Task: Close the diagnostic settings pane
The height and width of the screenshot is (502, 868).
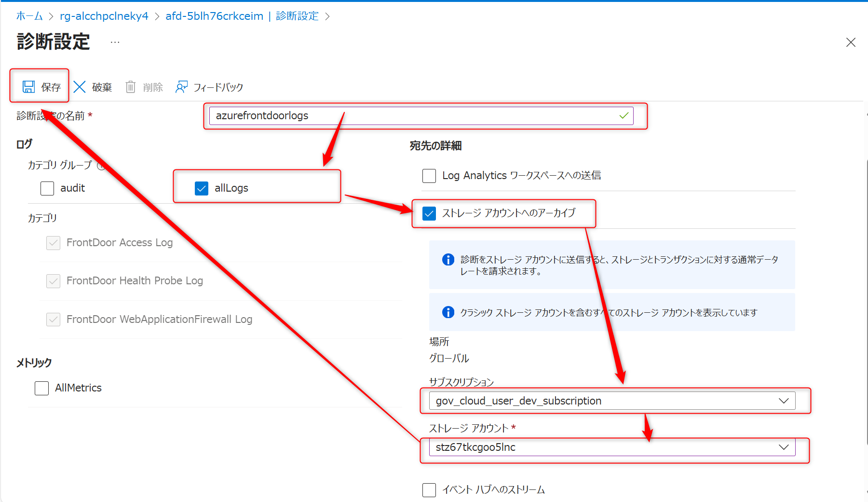Action: (x=851, y=42)
